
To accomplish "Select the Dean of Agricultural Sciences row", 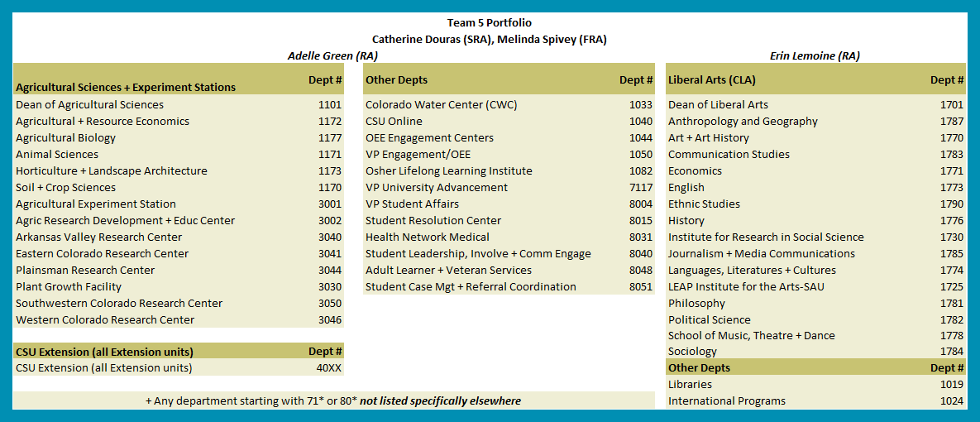I will click(x=90, y=105).
